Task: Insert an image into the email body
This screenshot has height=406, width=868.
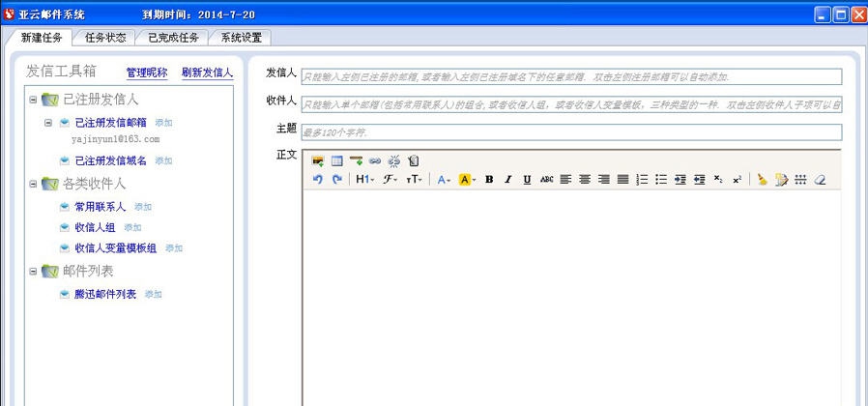Action: [318, 161]
